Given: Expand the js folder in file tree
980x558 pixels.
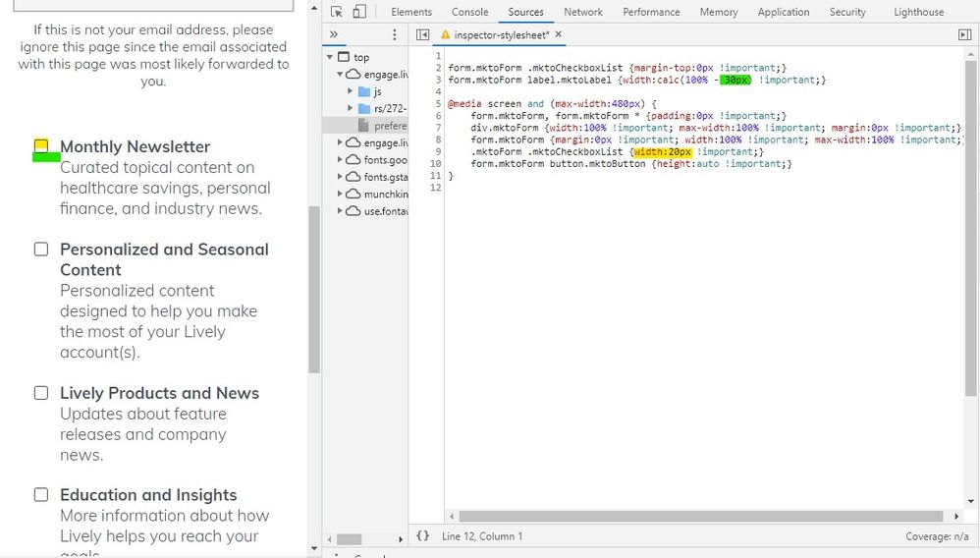Looking at the screenshot, I should coord(351,91).
